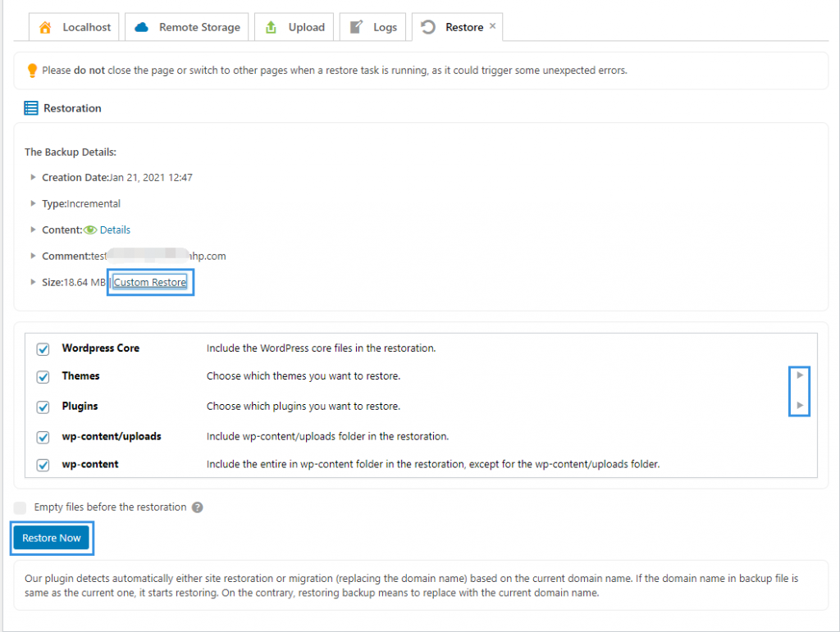This screenshot has height=632, width=840.
Task: Click the help question mark bubble
Action: 197,507
